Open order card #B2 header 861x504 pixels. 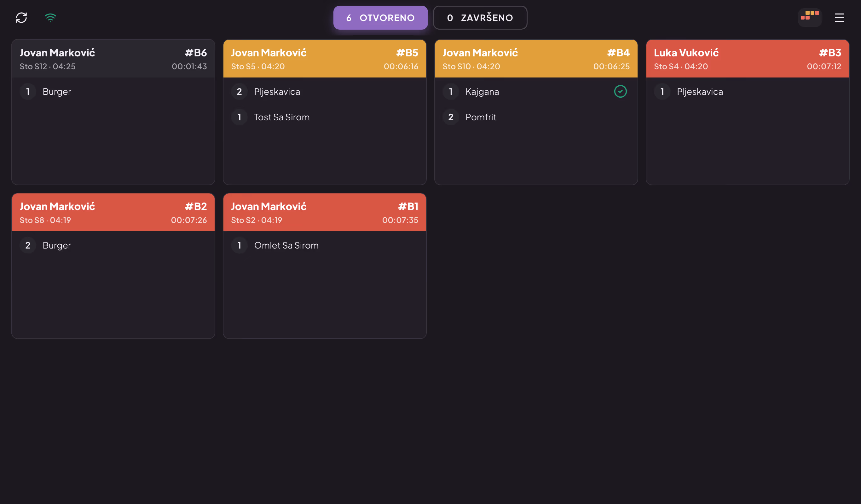(x=113, y=212)
